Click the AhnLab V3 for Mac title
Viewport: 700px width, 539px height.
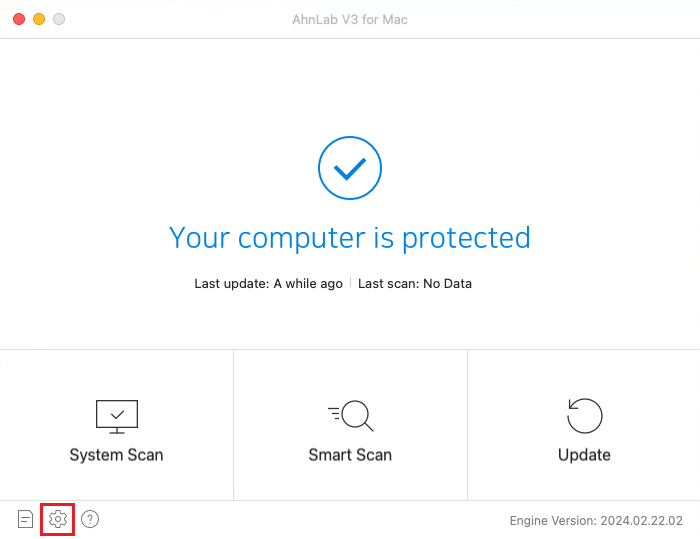click(350, 20)
